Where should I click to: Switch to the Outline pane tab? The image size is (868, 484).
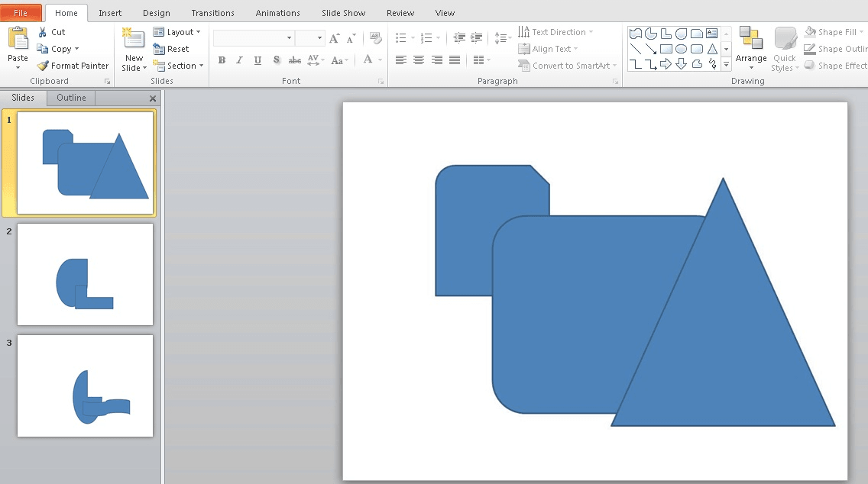tap(71, 98)
